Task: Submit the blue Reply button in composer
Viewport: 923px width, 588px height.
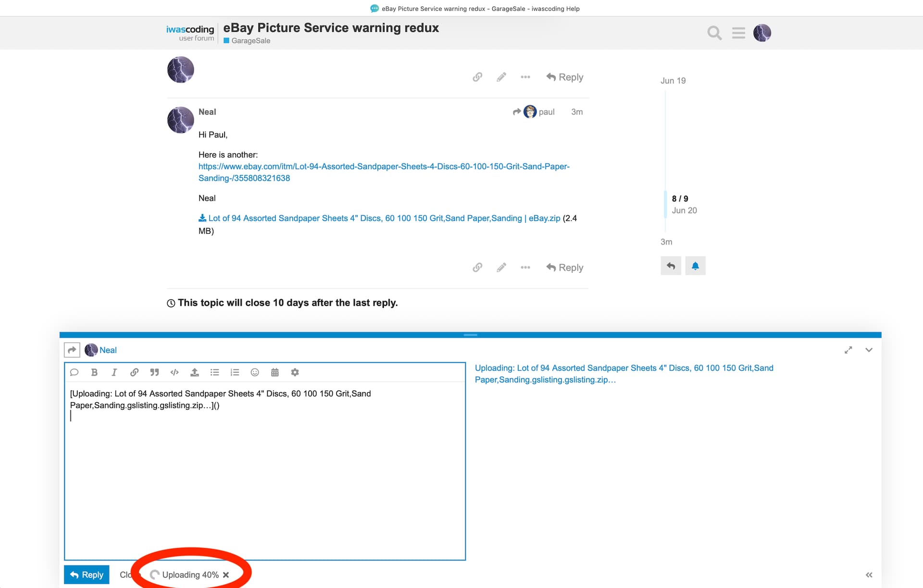Action: tap(87, 575)
